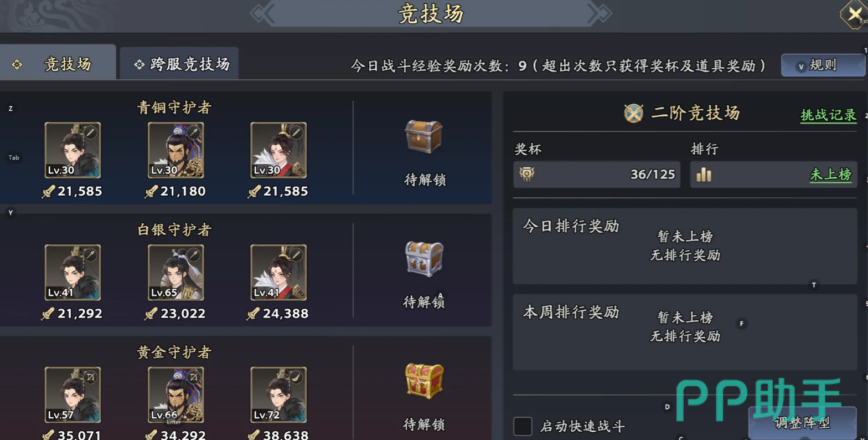This screenshot has width=868, height=440.
Task: Click the crossed swords arena emblem
Action: point(633,113)
